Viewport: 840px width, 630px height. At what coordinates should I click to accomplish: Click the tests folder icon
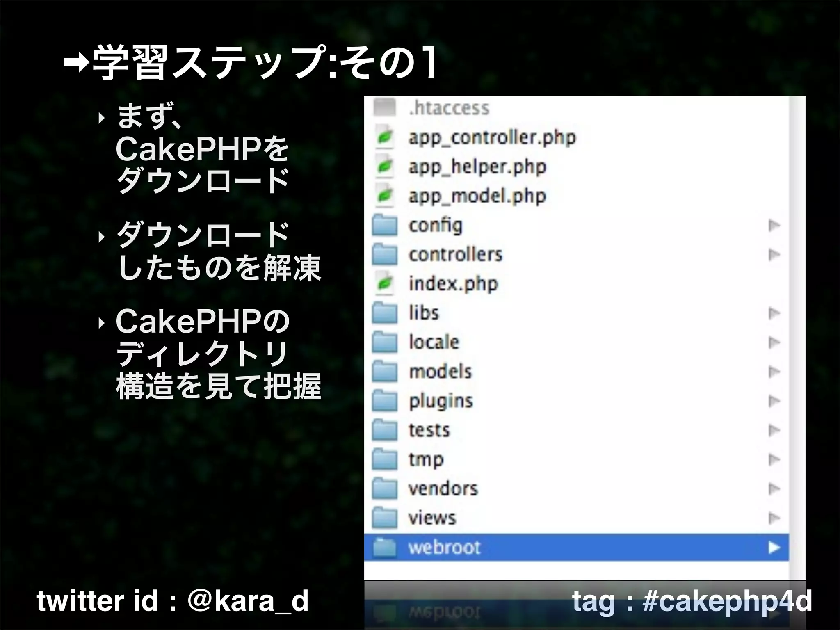coord(385,430)
